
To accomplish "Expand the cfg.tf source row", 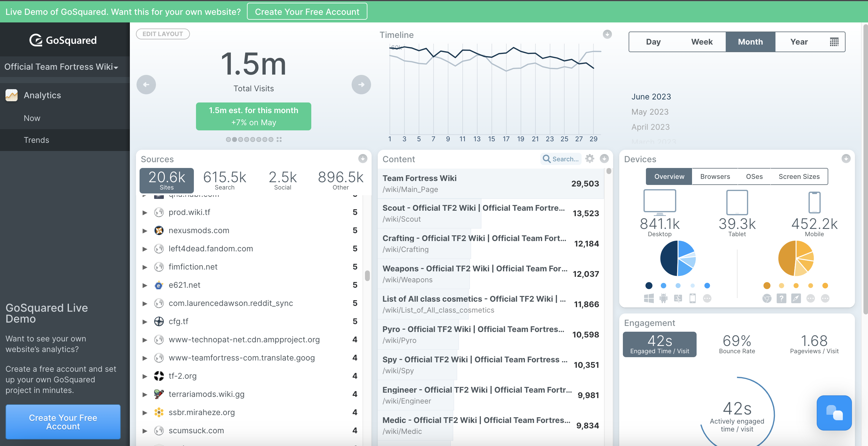I will [145, 322].
